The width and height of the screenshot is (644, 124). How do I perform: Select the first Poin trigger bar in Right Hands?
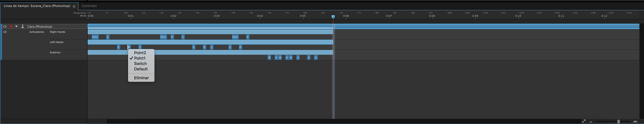(95, 37)
